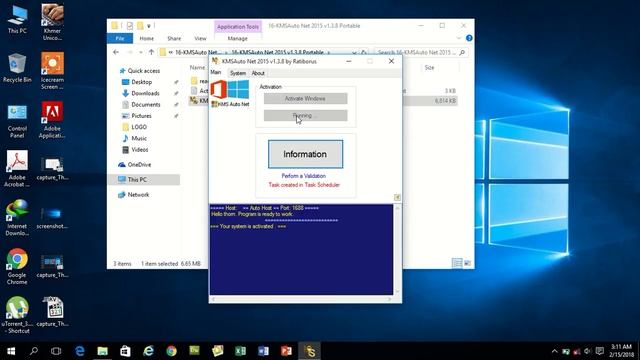The width and height of the screenshot is (640, 360).
Task: Open the screenshot file on desktop
Action: 52,218
